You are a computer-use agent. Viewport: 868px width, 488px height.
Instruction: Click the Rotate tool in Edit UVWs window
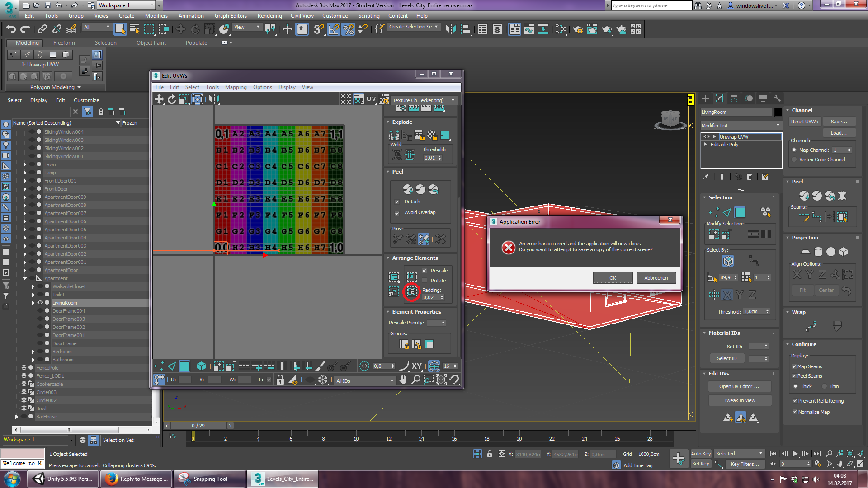pos(172,99)
